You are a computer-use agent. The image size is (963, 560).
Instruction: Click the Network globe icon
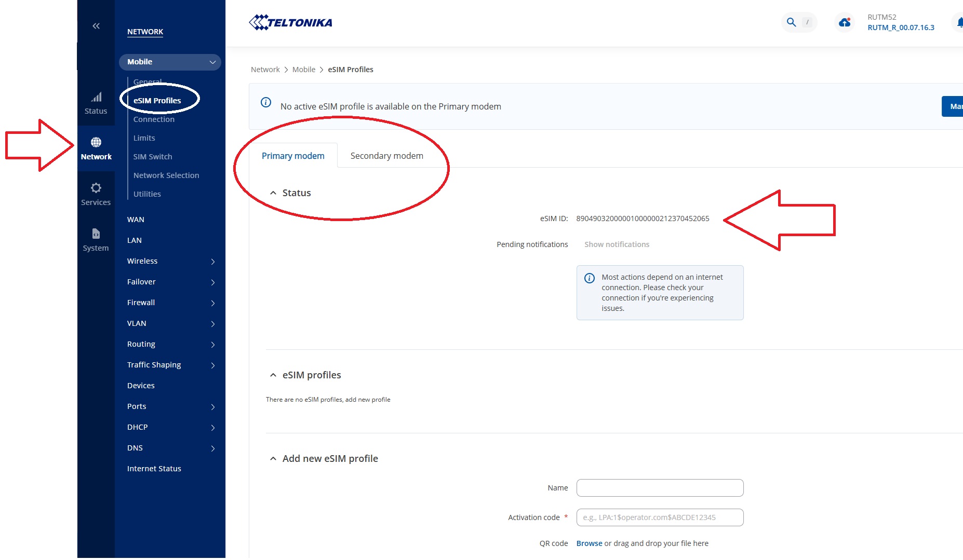point(96,141)
